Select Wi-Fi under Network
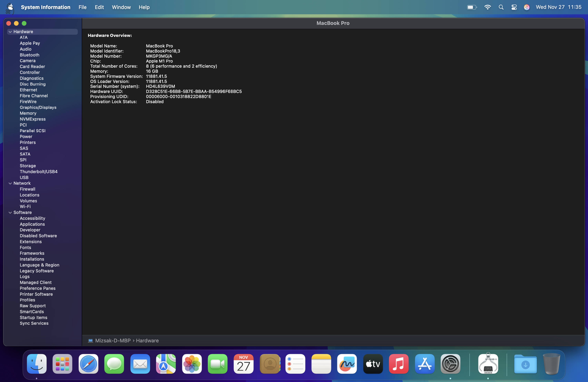Image resolution: width=588 pixels, height=382 pixels. point(25,206)
